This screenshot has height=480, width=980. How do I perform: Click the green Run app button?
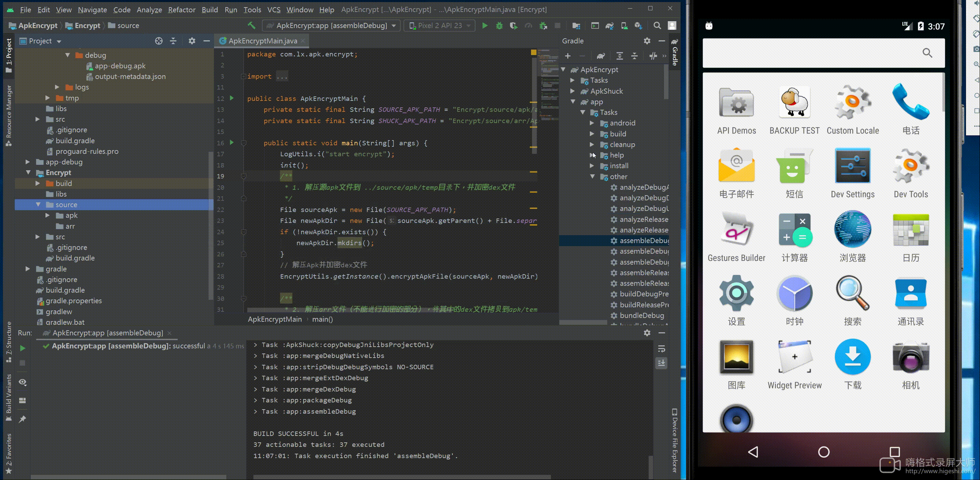[x=485, y=26]
